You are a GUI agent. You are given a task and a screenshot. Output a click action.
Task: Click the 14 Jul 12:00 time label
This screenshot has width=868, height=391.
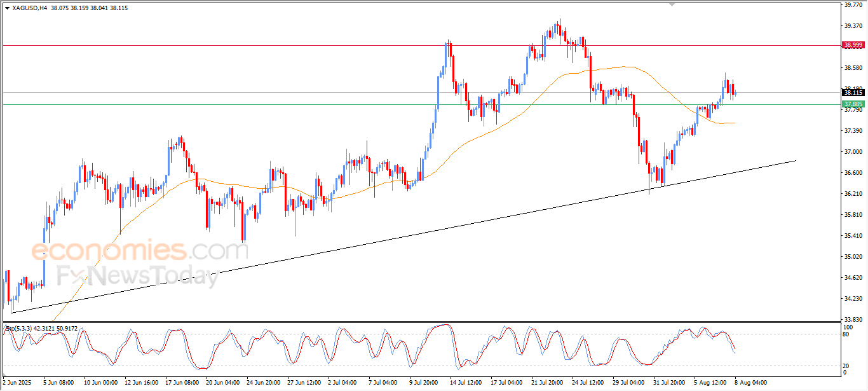[x=466, y=383]
